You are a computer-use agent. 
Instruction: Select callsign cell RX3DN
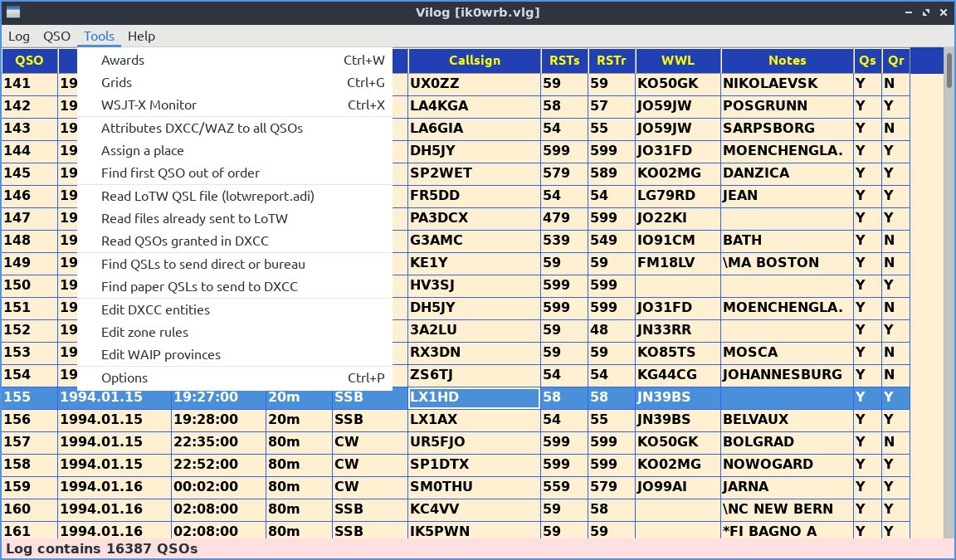475,353
